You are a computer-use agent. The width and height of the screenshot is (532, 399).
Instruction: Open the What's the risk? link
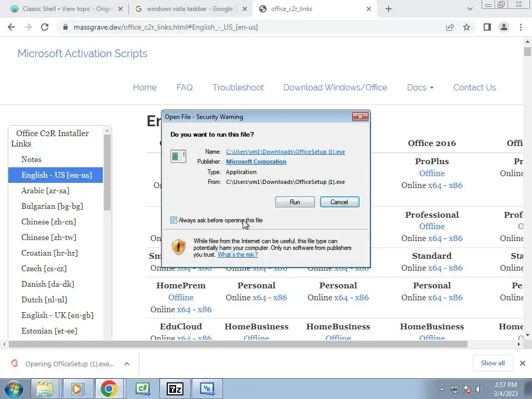pos(237,255)
